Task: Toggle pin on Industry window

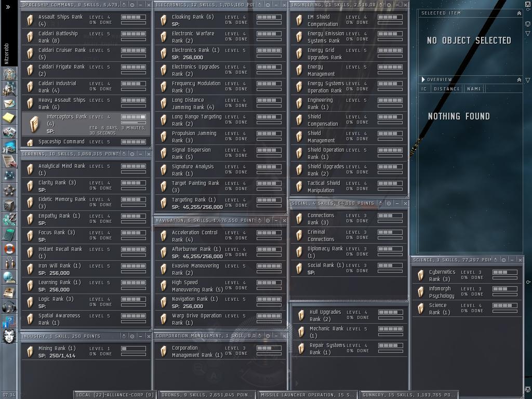Action: point(124,336)
